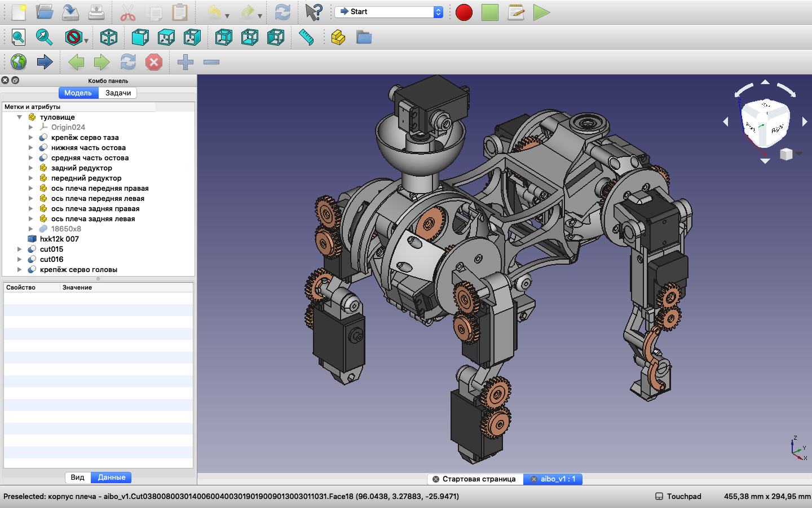Image resolution: width=812 pixels, height=508 pixels.
Task: Click the navigation cube in viewport
Action: pyautogui.click(x=765, y=122)
